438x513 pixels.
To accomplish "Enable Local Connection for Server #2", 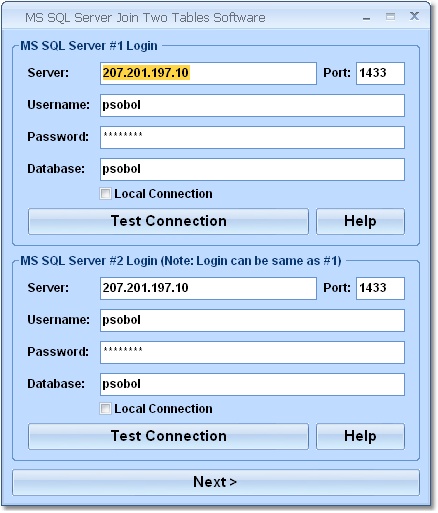I will [105, 409].
